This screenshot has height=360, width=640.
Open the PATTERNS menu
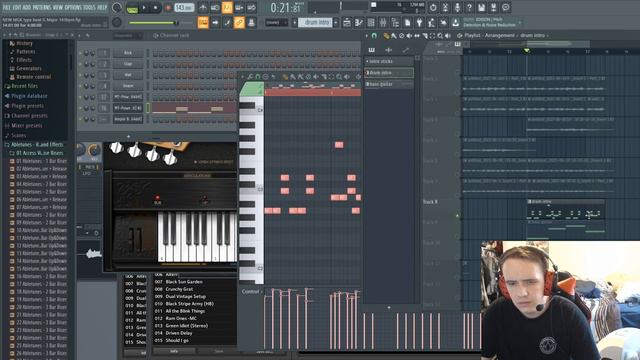click(x=42, y=7)
